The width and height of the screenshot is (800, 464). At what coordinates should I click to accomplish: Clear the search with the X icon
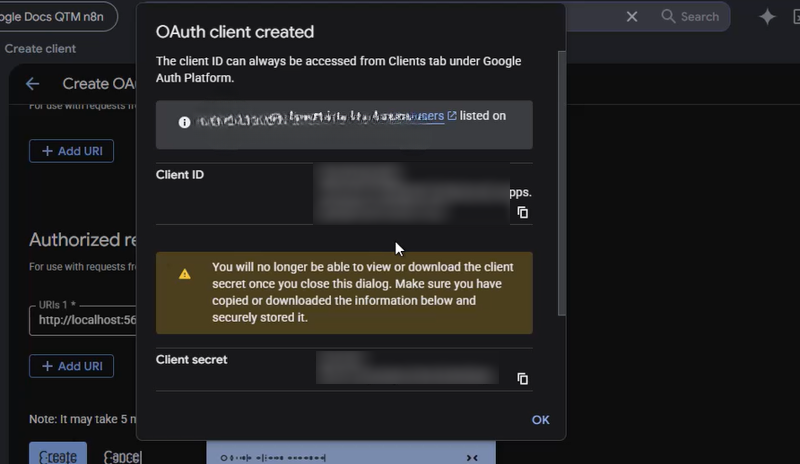point(632,17)
